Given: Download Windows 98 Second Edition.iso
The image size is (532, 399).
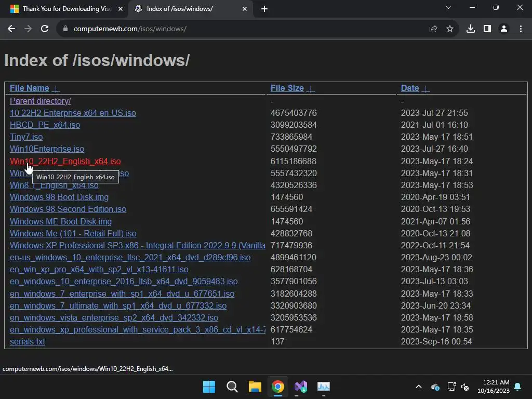Looking at the screenshot, I should click(68, 209).
